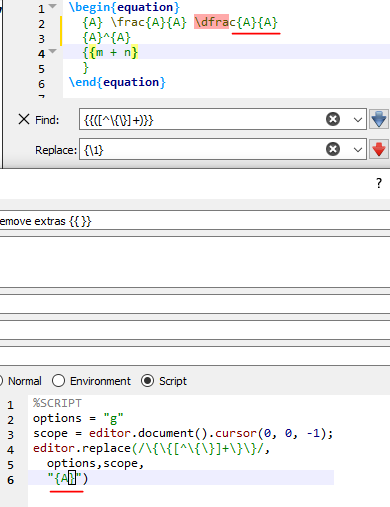
Task: Select the Normal radio option
Action: [21, 381]
